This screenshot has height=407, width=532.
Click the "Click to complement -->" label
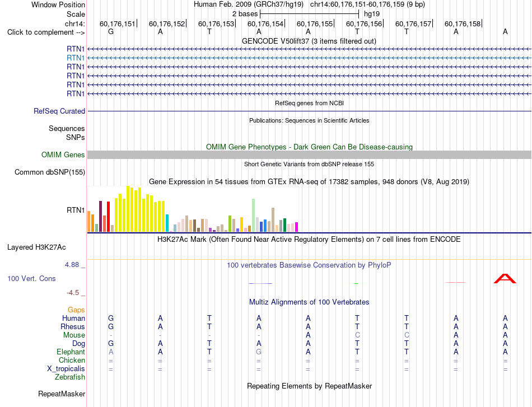tap(46, 32)
